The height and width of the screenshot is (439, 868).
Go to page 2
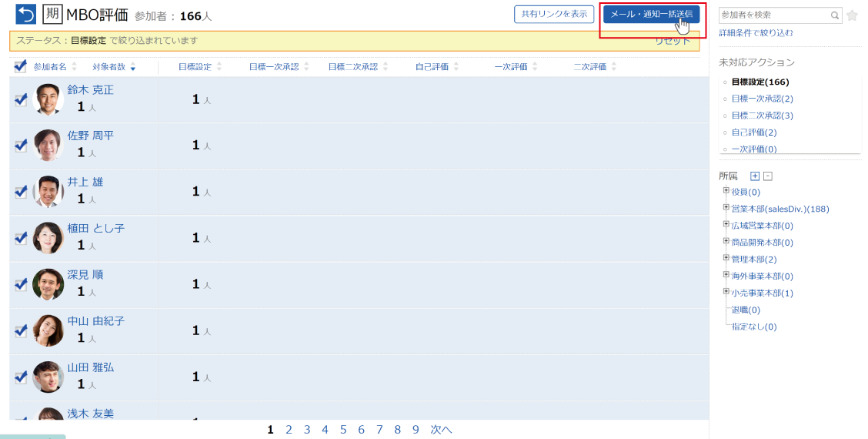pyautogui.click(x=289, y=430)
